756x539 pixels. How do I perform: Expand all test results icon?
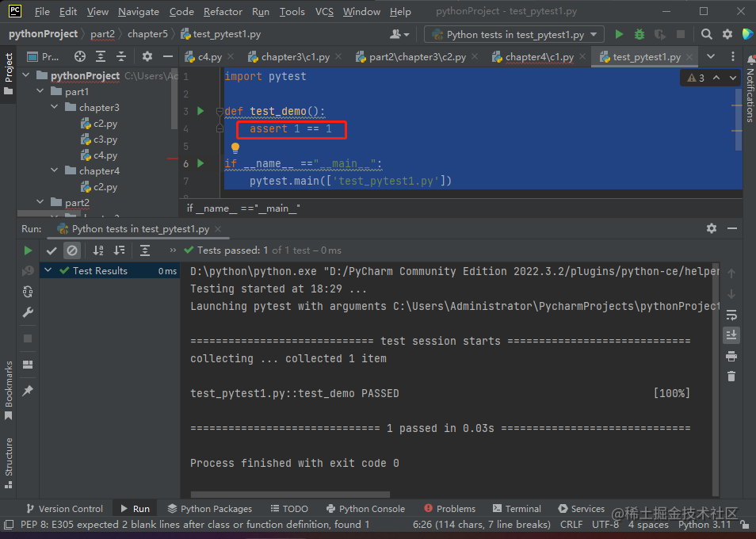(145, 250)
